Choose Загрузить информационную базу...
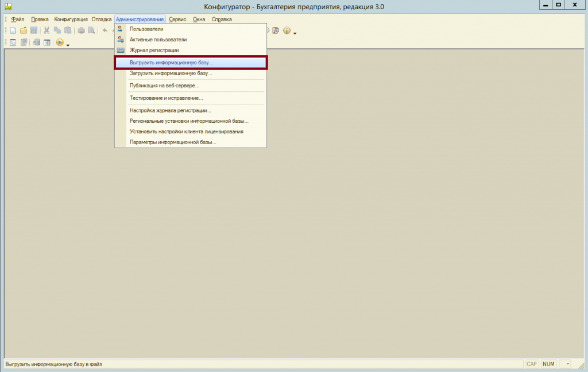The image size is (588, 372). point(191,73)
